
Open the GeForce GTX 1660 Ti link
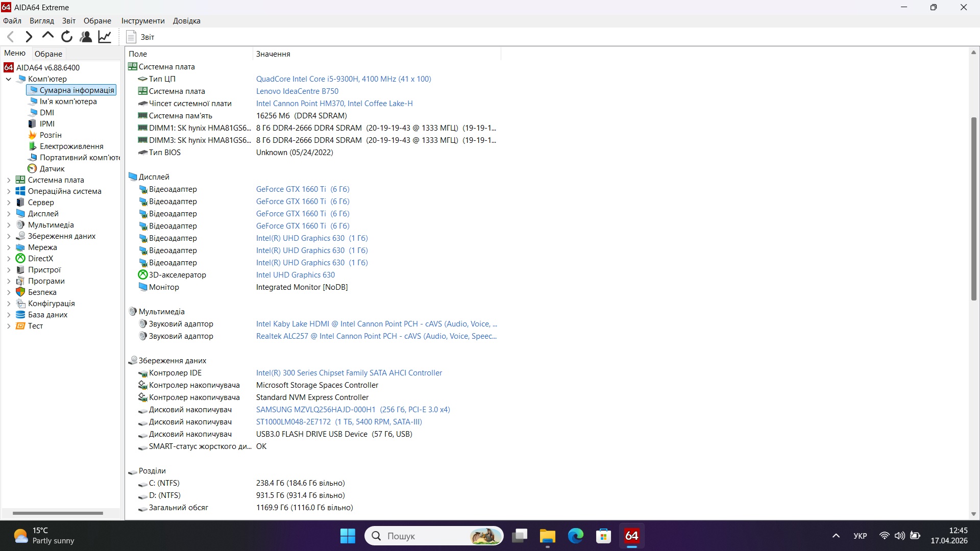[291, 189]
